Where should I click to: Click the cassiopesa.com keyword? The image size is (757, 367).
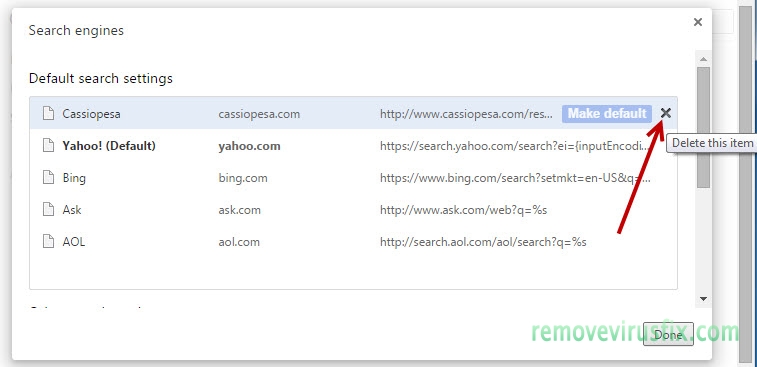(259, 114)
